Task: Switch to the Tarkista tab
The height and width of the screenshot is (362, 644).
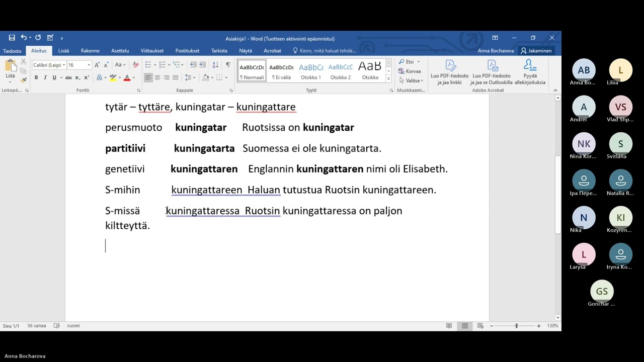Action: pos(219,51)
